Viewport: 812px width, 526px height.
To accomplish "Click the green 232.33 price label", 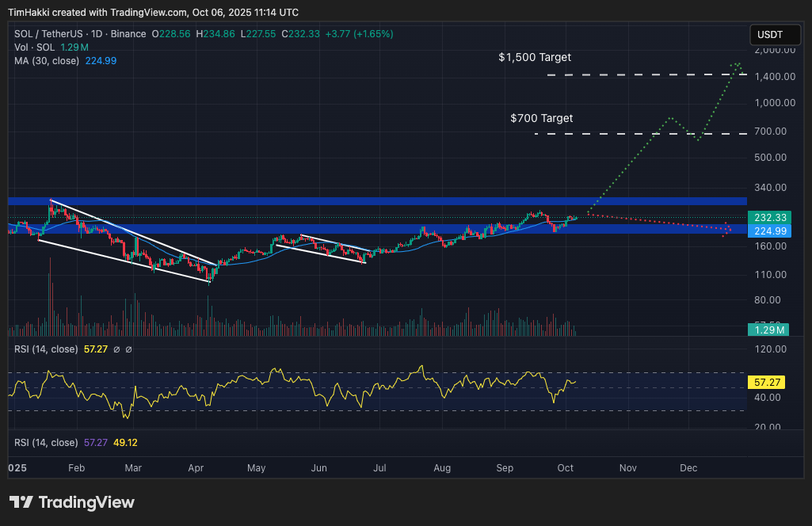I will pyautogui.click(x=768, y=217).
